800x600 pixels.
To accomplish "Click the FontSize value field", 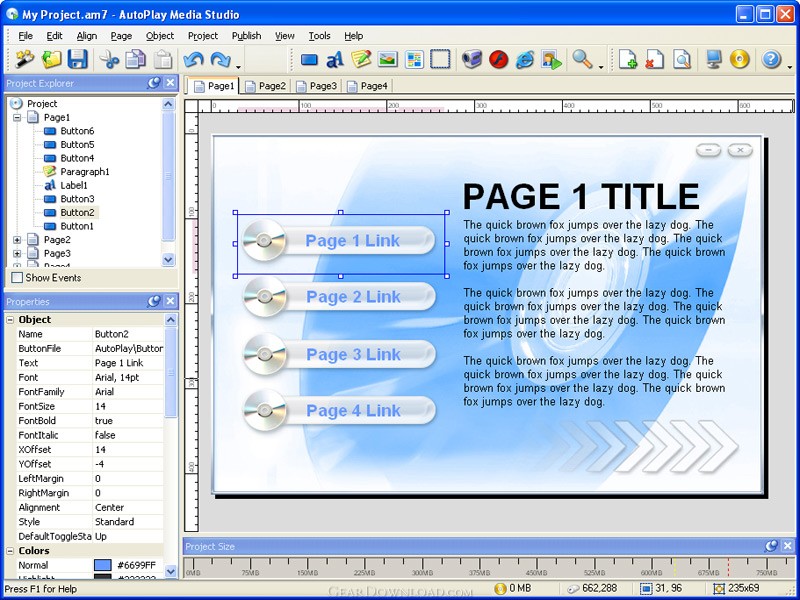I will (128, 407).
